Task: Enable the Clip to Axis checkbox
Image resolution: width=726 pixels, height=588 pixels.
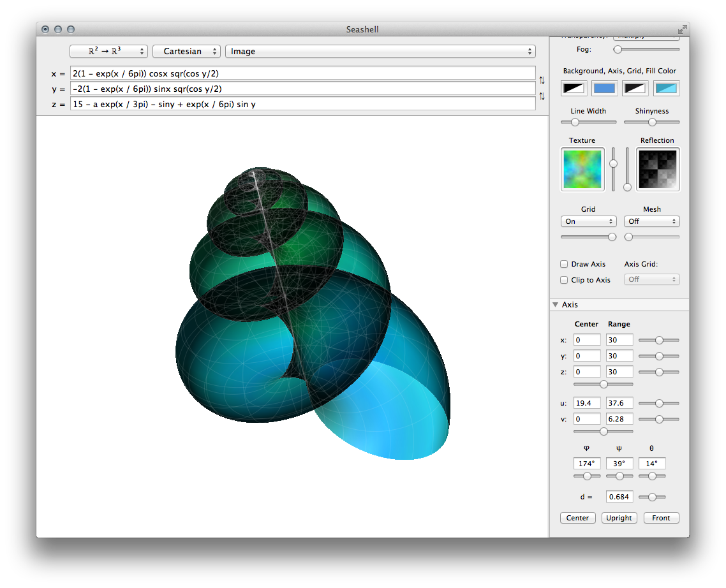Action: pos(564,280)
